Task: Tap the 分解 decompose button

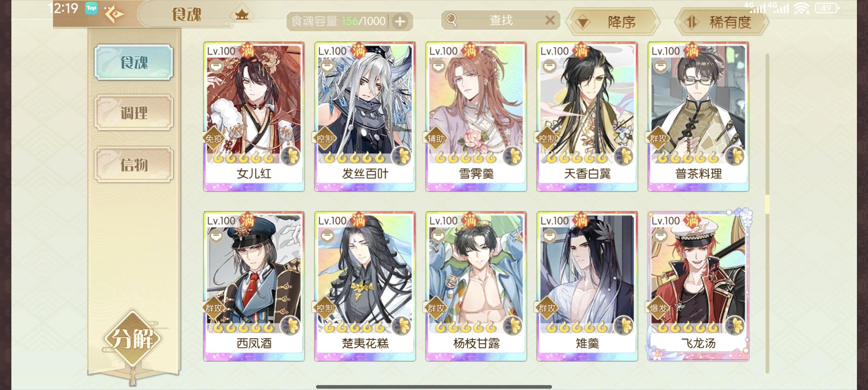Action: 132,339
